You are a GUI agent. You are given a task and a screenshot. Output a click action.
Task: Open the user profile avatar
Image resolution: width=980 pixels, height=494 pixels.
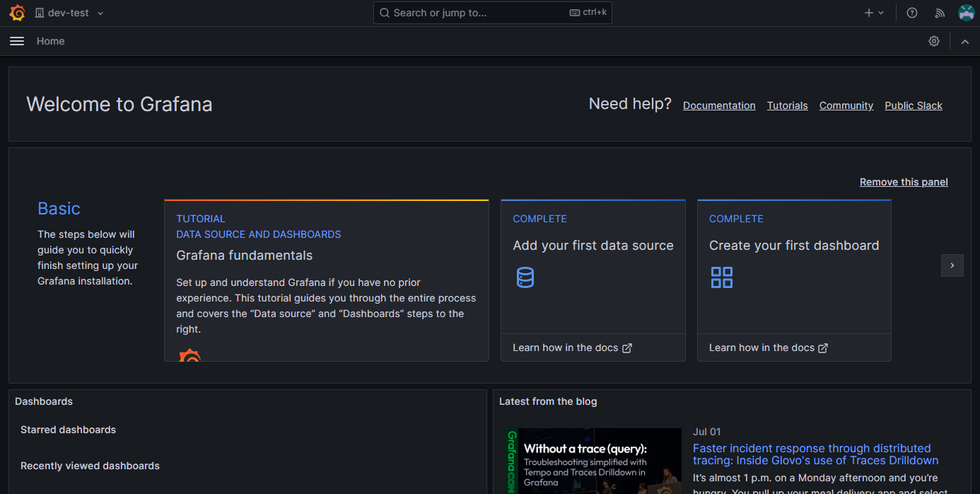click(x=967, y=13)
